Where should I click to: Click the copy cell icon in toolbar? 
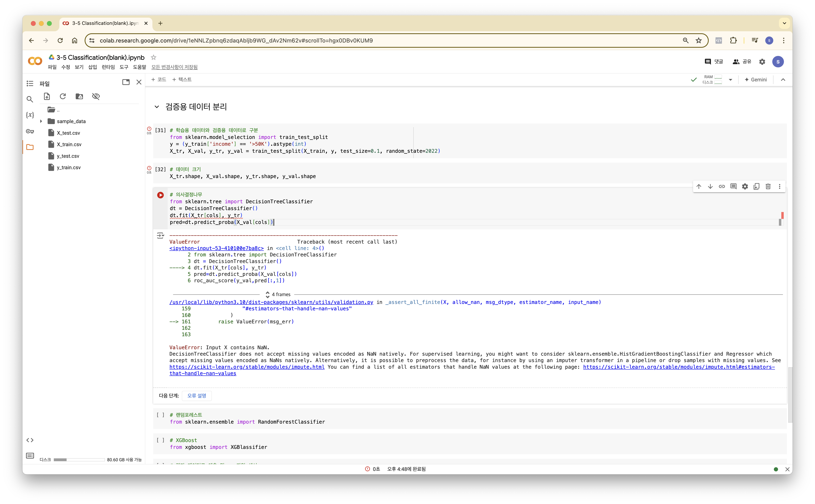pyautogui.click(x=756, y=186)
